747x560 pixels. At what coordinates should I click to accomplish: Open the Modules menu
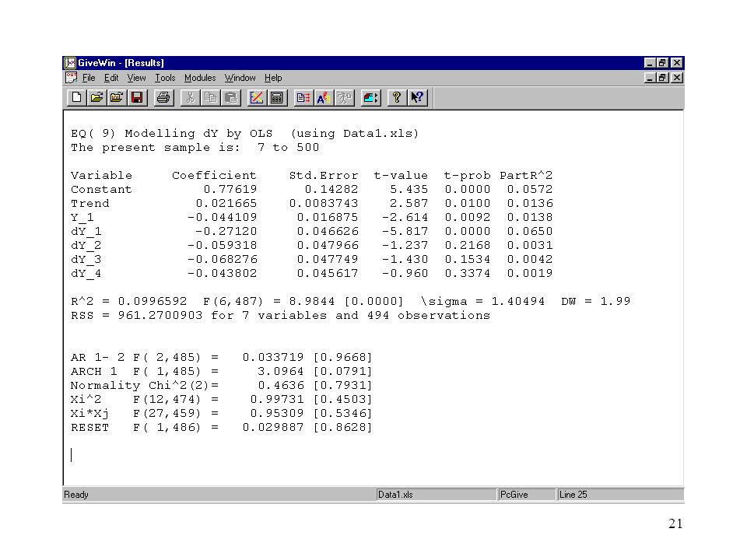[200, 78]
